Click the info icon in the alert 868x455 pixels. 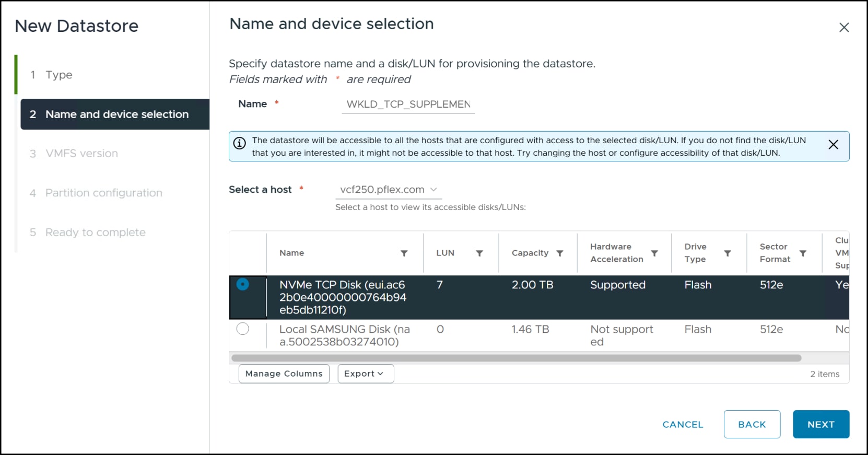pyautogui.click(x=239, y=143)
